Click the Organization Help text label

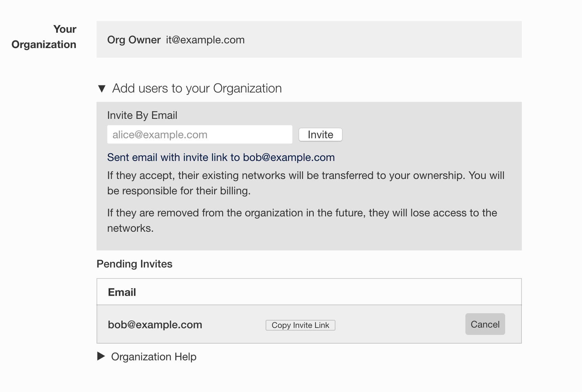coord(154,356)
